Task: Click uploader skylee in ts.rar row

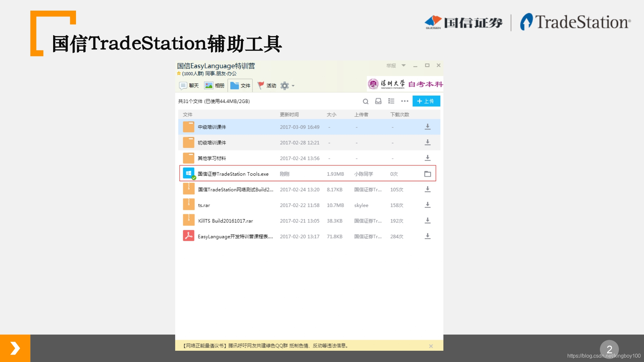Action: (361, 205)
